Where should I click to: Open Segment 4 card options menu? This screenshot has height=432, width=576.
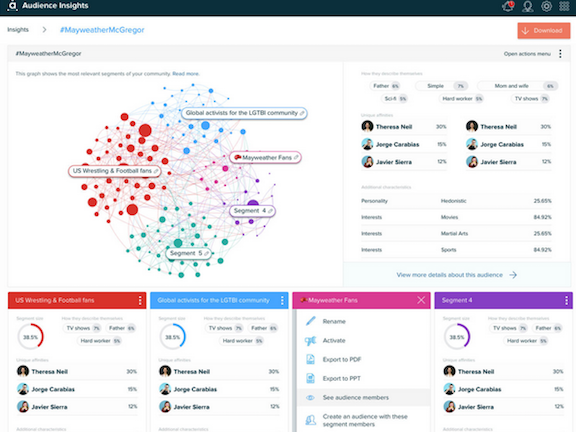566,300
